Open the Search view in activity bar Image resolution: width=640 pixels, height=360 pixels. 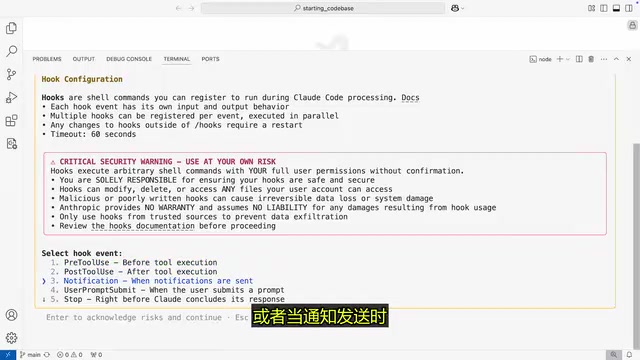click(11, 51)
